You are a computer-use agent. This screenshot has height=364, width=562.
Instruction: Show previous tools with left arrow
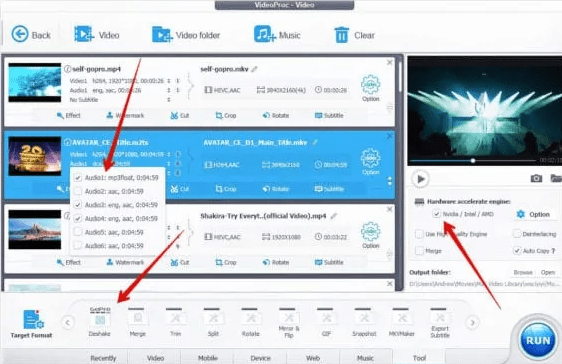[x=68, y=322]
